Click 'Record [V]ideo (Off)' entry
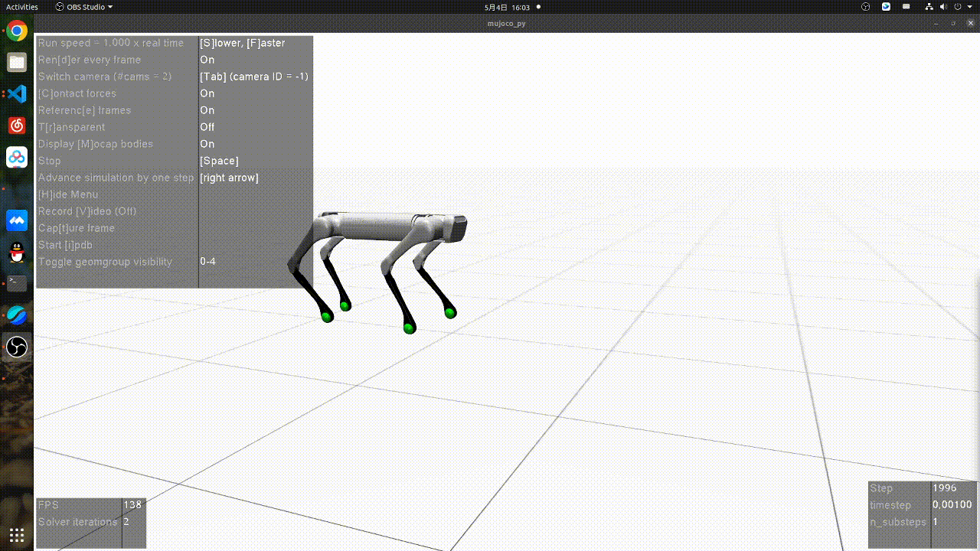 point(87,211)
